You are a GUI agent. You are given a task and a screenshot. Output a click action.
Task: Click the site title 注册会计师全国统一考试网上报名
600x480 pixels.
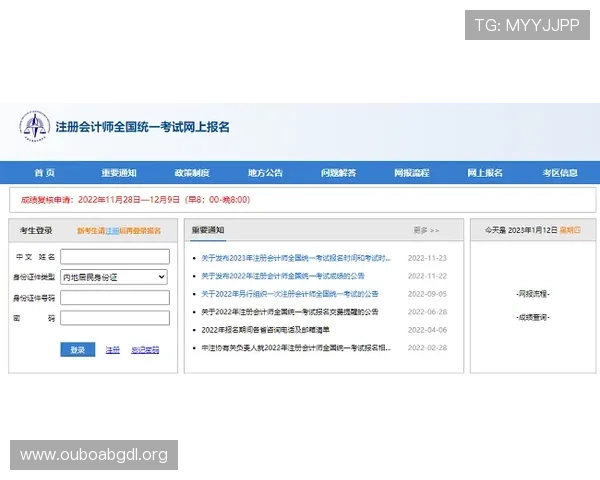142,127
